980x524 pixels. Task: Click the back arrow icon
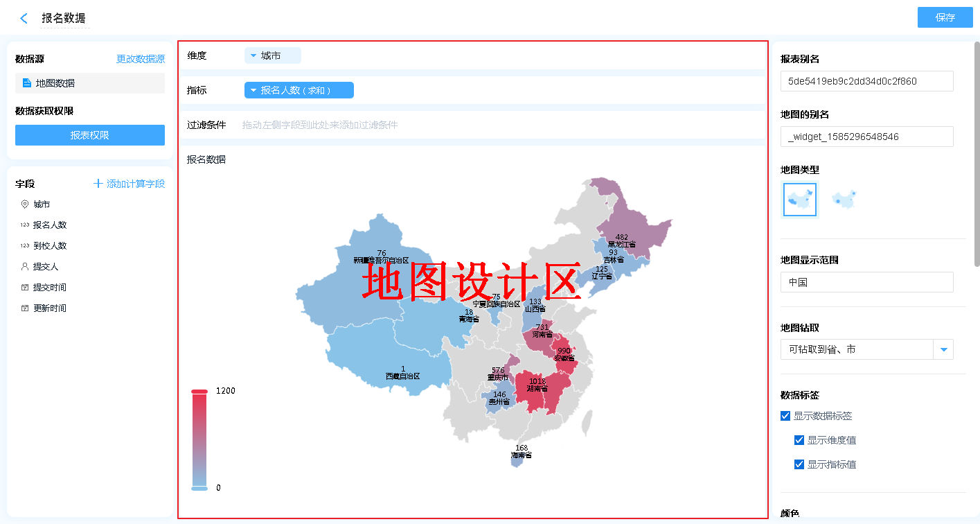click(x=24, y=19)
